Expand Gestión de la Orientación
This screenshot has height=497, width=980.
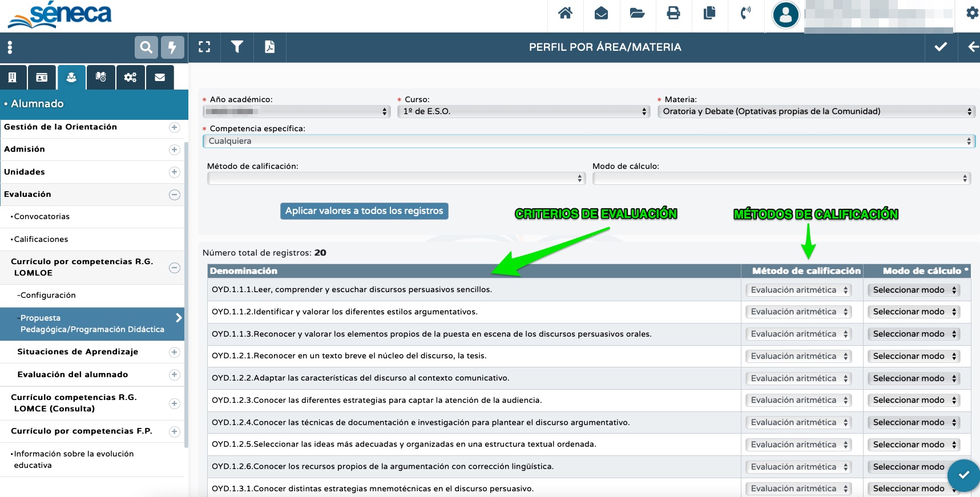click(175, 127)
